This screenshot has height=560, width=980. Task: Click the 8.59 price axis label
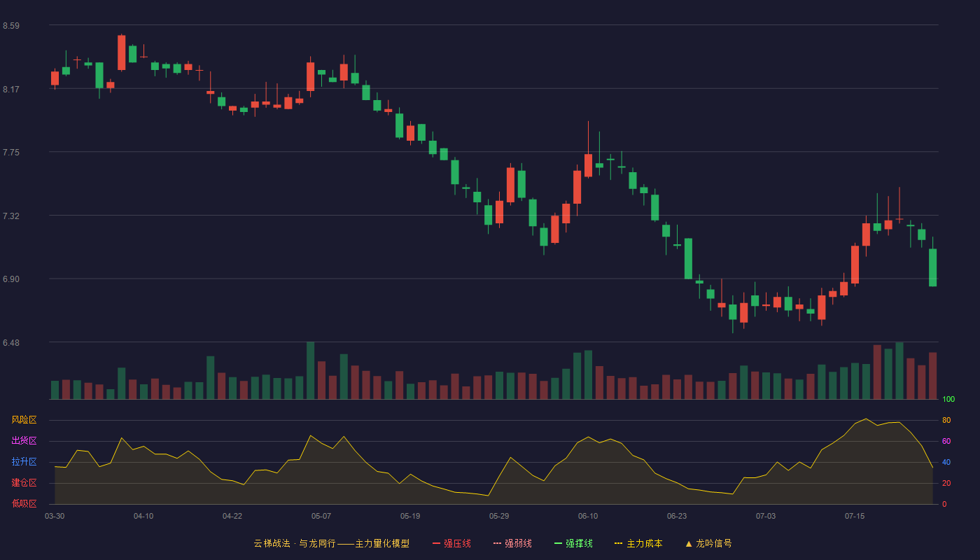coord(11,26)
